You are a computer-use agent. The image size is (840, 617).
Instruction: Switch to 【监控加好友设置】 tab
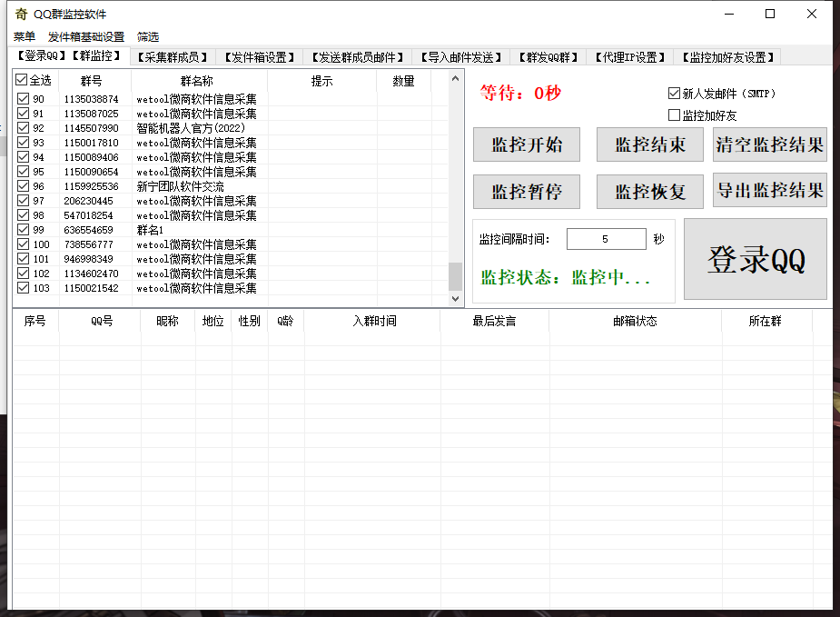(727, 57)
